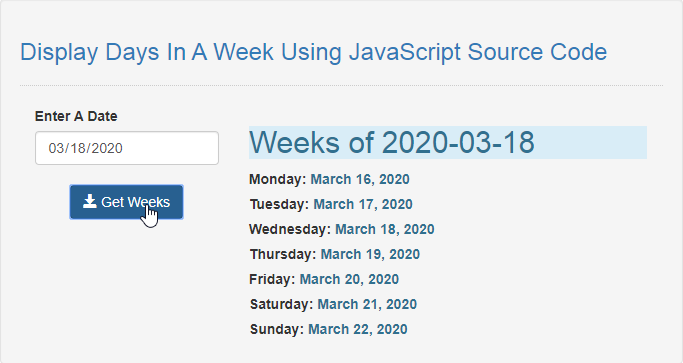Image resolution: width=683 pixels, height=363 pixels.
Task: Click the Saturday day label
Action: click(282, 304)
